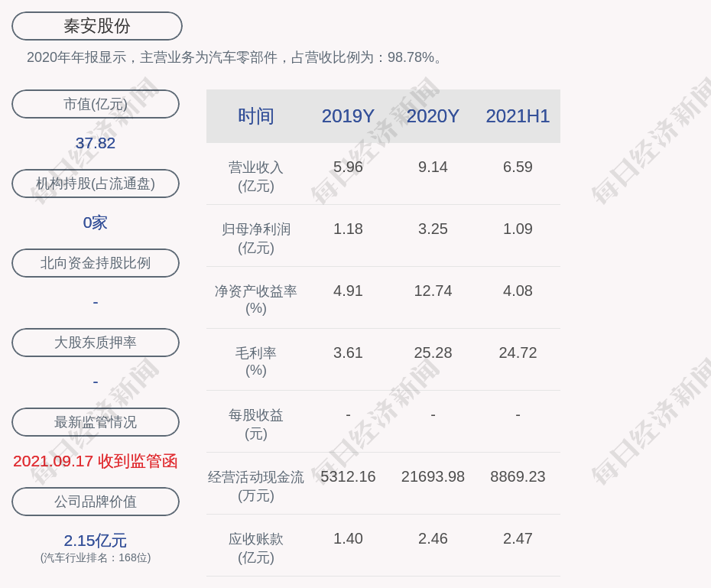The image size is (711, 588).
Task: Click the market value 37.82
Action: 96,143
